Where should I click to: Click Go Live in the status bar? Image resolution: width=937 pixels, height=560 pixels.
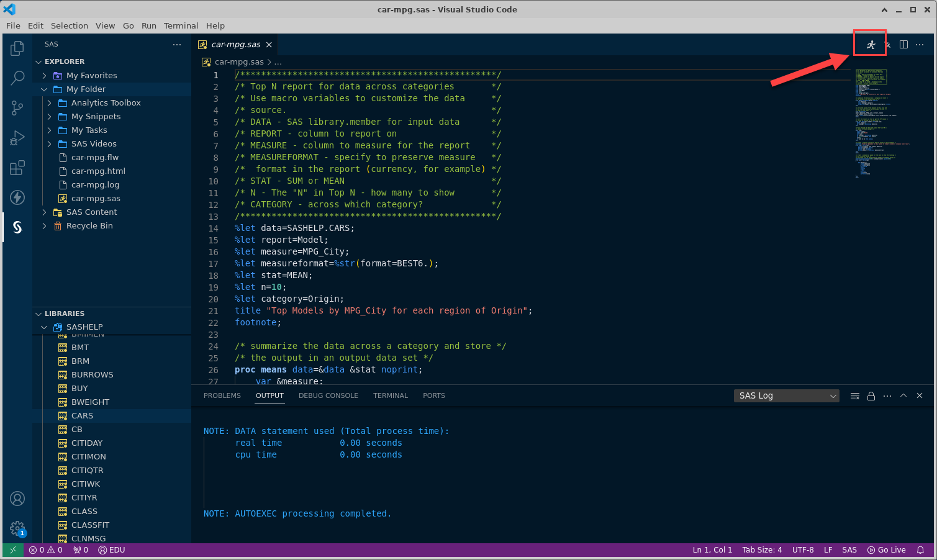887,550
